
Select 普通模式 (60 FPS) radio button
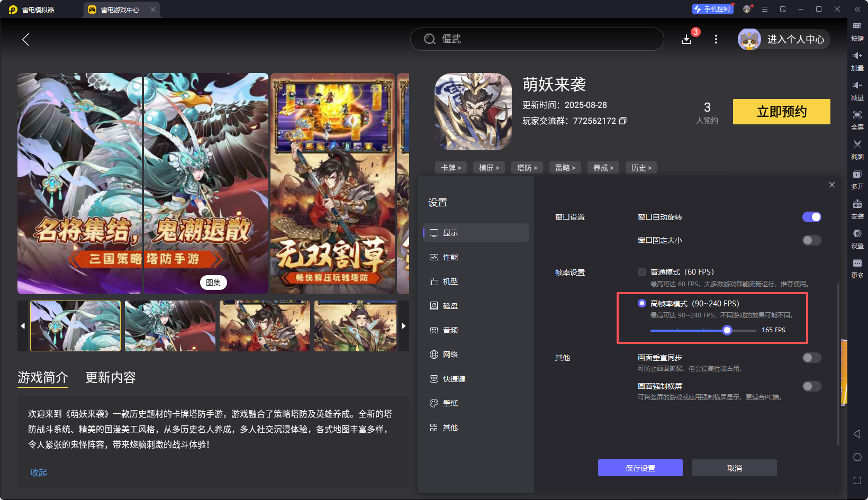click(642, 272)
